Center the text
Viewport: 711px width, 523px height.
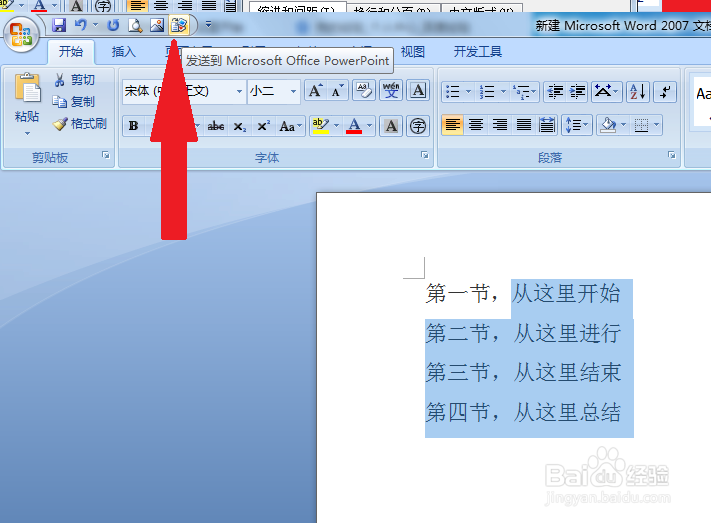[476, 125]
